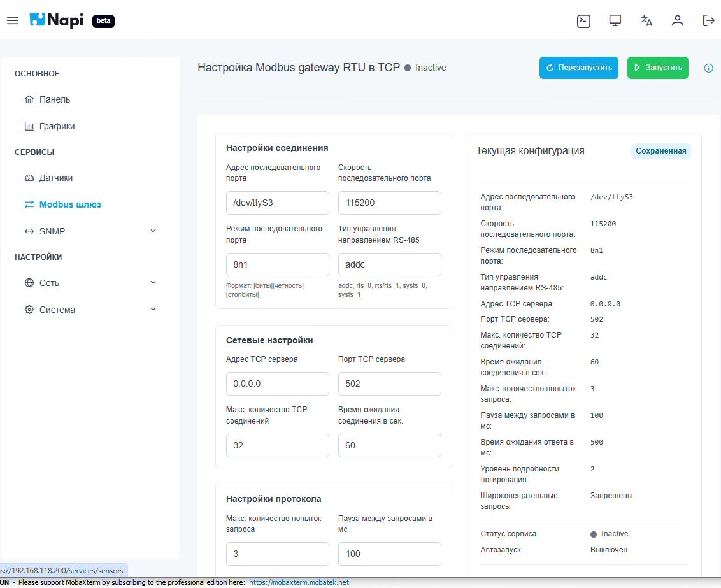Expand the SNMP section chevron
This screenshot has height=588, width=721.
coord(153,231)
